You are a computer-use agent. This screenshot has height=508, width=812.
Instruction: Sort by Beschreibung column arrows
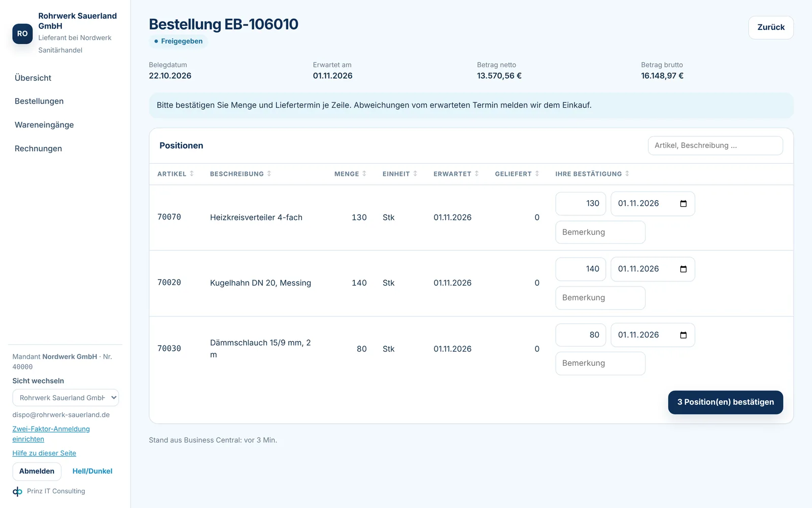(x=269, y=174)
